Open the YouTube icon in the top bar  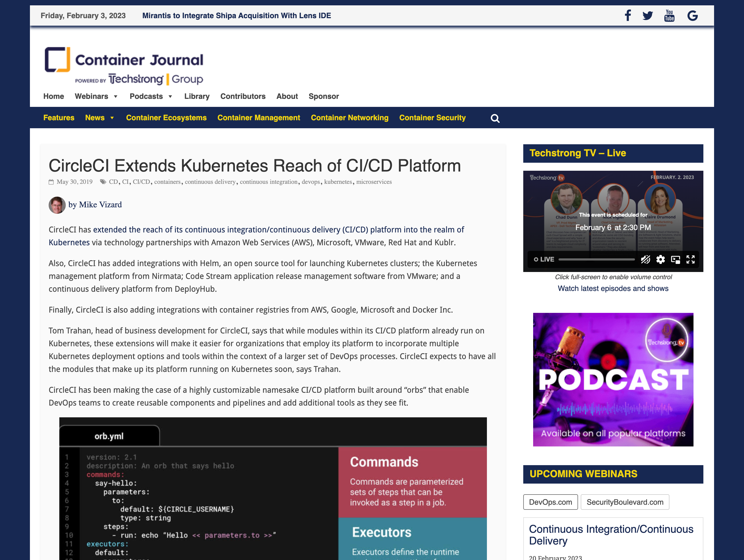point(669,15)
